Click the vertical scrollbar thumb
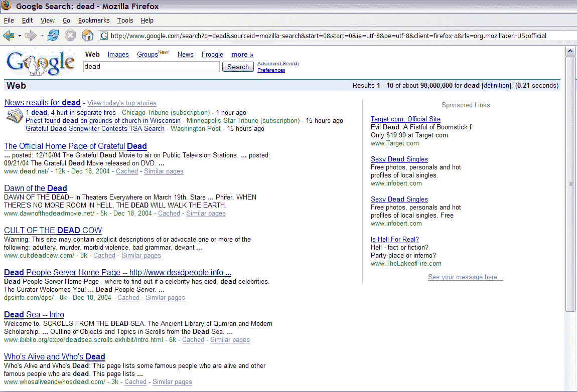This screenshot has height=392, width=577. coord(570,184)
